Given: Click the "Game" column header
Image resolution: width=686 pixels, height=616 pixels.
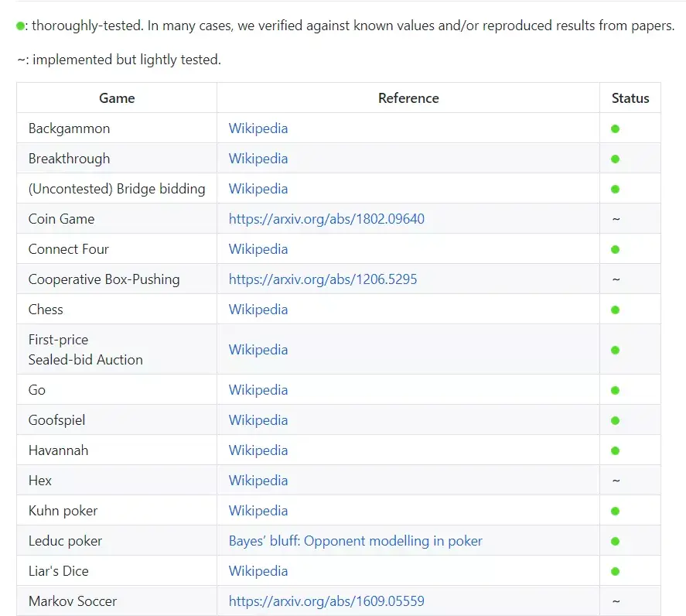Looking at the screenshot, I should click(x=117, y=98).
